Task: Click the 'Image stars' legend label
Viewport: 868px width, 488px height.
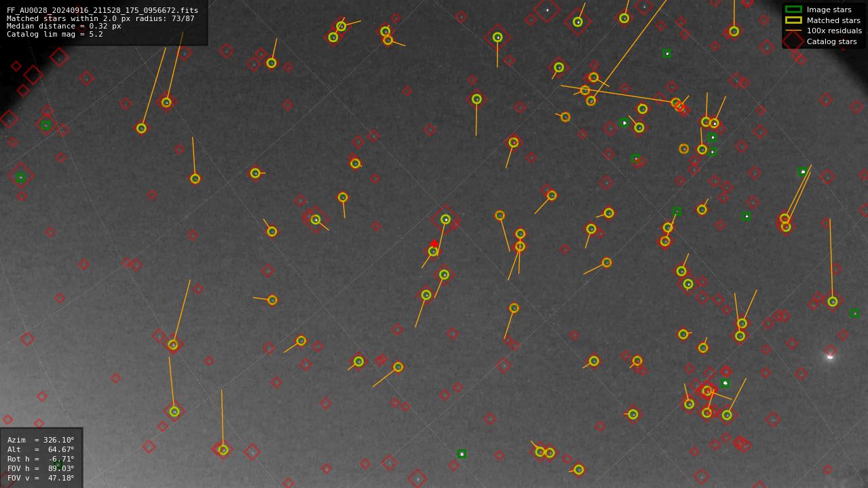Action: [x=829, y=10]
